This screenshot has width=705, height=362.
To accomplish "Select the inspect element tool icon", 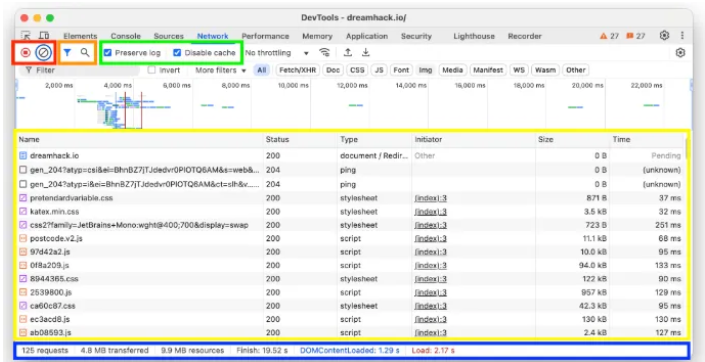I will pos(26,36).
